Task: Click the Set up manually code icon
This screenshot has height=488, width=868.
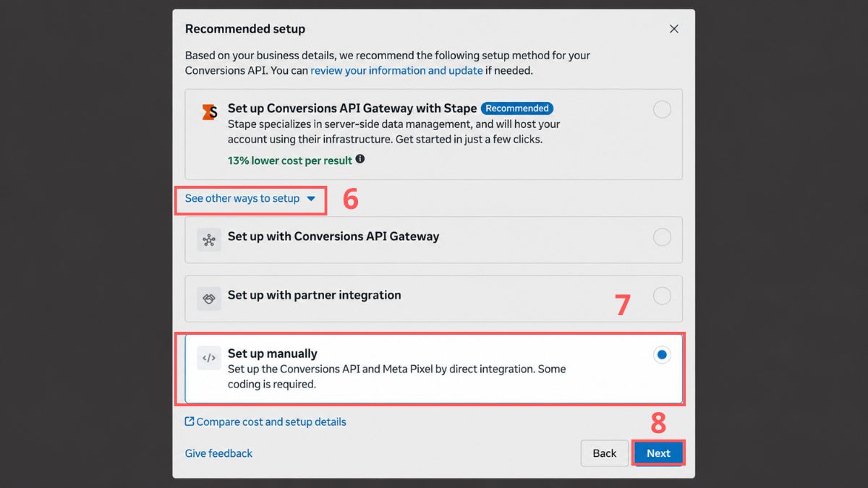Action: click(x=209, y=357)
